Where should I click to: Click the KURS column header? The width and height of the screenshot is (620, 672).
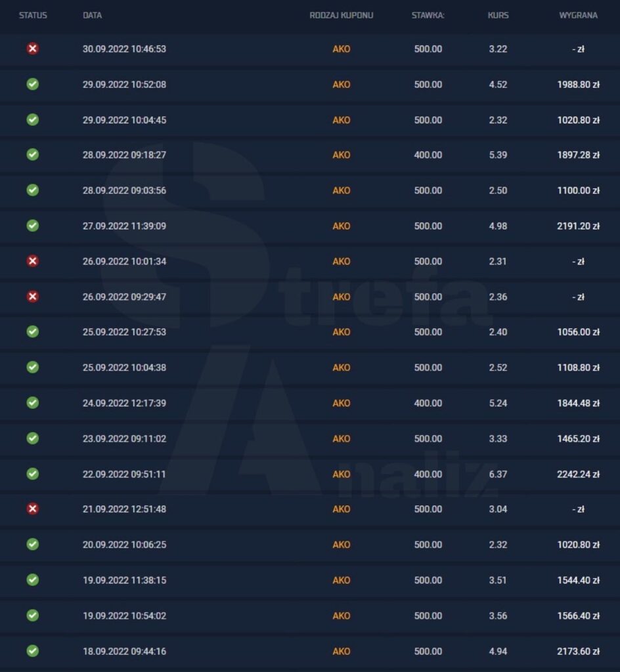pos(498,16)
